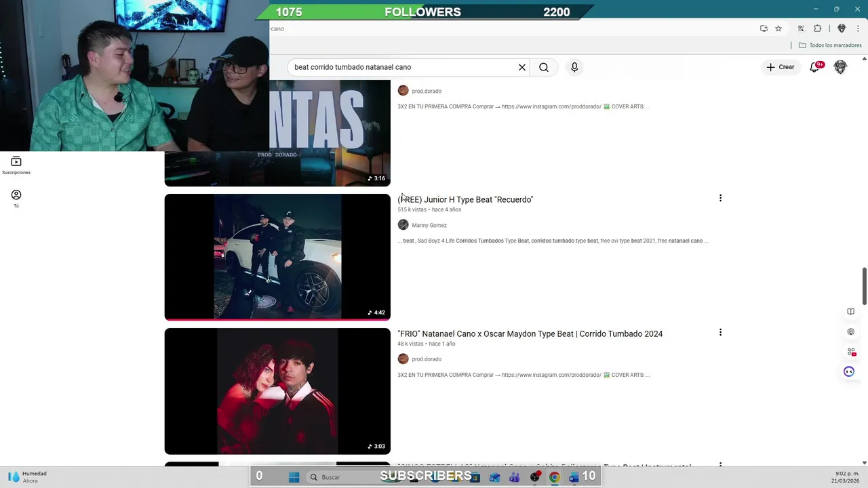Click the YouTube apps grid icon in the right floating panel
Image resolution: width=868 pixels, height=488 pixels.
click(x=850, y=352)
